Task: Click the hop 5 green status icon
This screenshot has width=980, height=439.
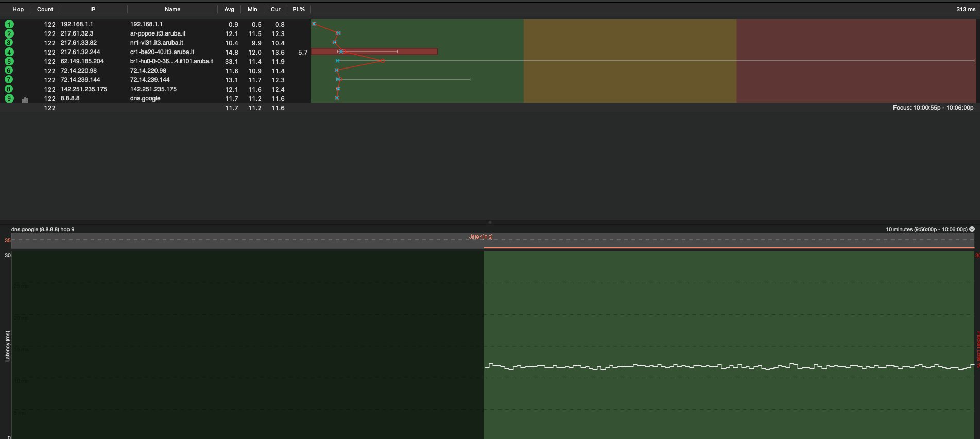Action: (x=9, y=61)
